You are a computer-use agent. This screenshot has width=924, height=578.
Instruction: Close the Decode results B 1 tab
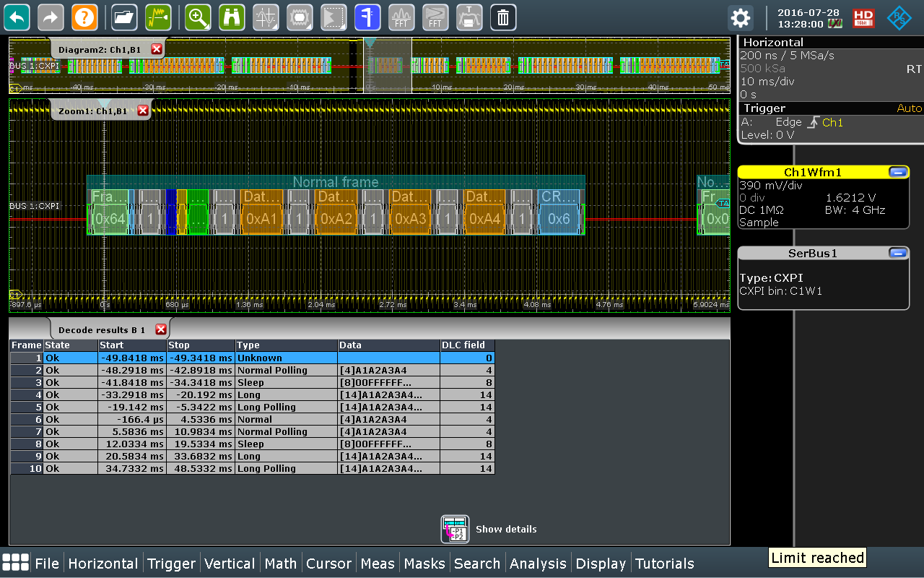click(x=161, y=329)
